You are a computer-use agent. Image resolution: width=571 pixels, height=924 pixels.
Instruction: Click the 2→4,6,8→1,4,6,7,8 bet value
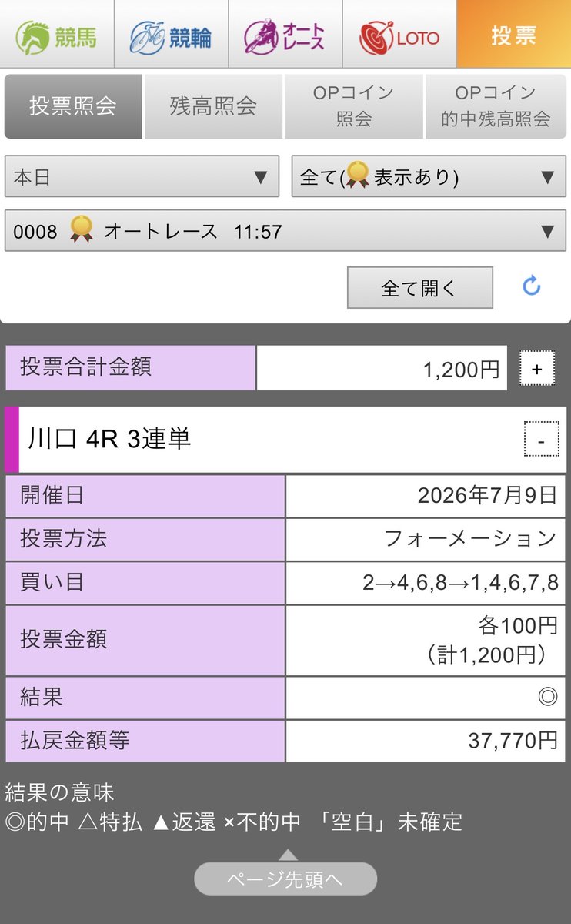click(x=460, y=582)
